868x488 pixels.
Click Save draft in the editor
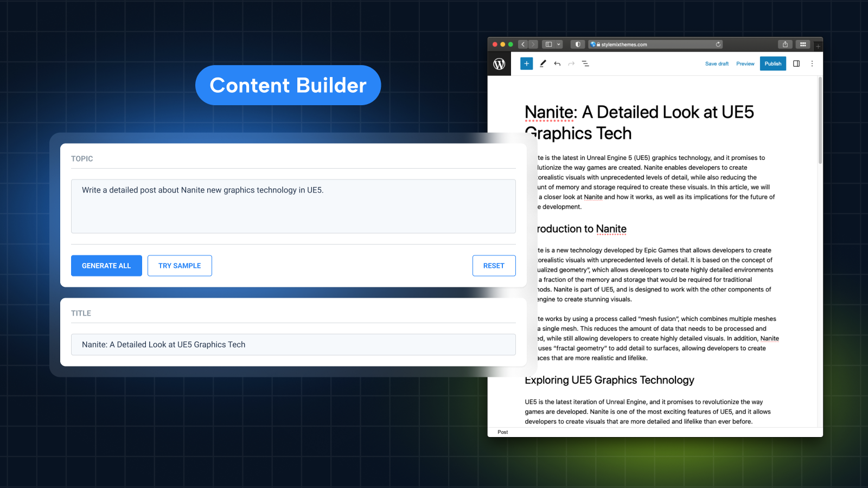point(717,64)
